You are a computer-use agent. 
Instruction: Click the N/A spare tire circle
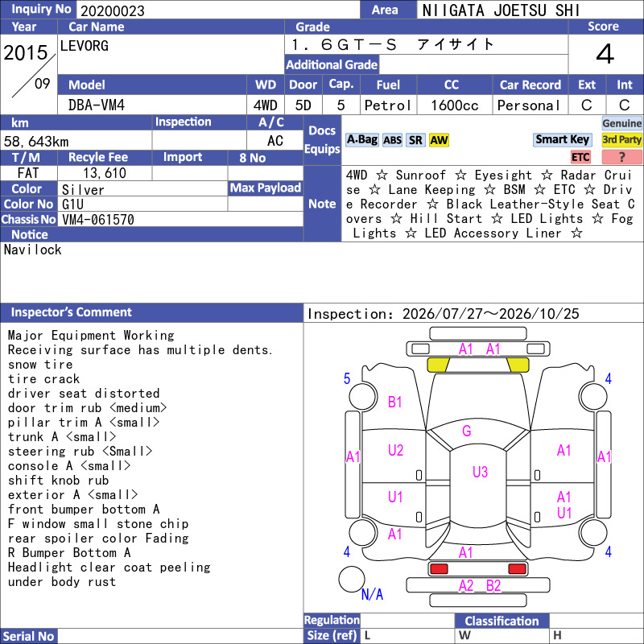click(352, 579)
